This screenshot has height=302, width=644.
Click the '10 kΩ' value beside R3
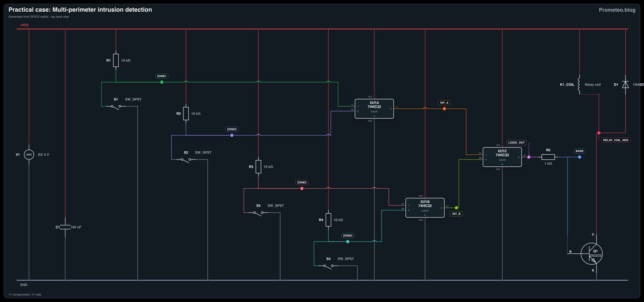click(268, 167)
